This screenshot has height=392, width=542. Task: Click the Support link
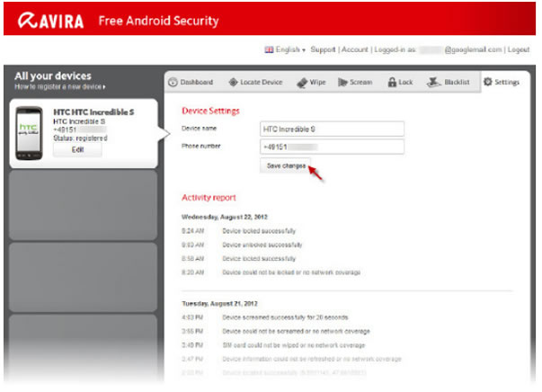323,49
